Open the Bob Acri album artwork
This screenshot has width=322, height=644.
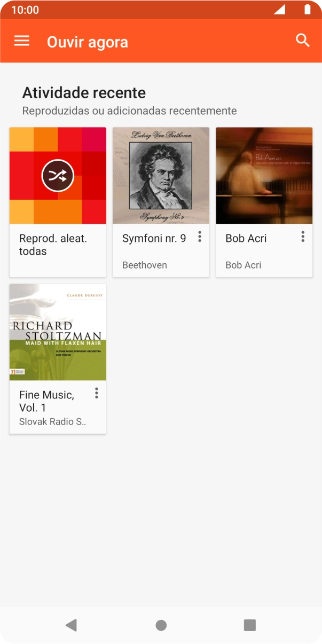click(264, 176)
